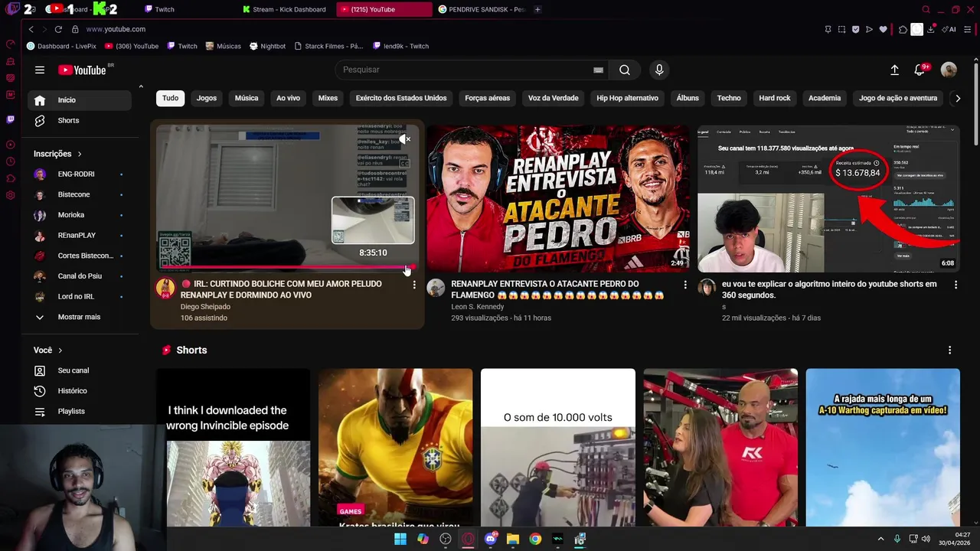Open the upload (create) icon
Screen dimensions: 980x551
tap(894, 70)
